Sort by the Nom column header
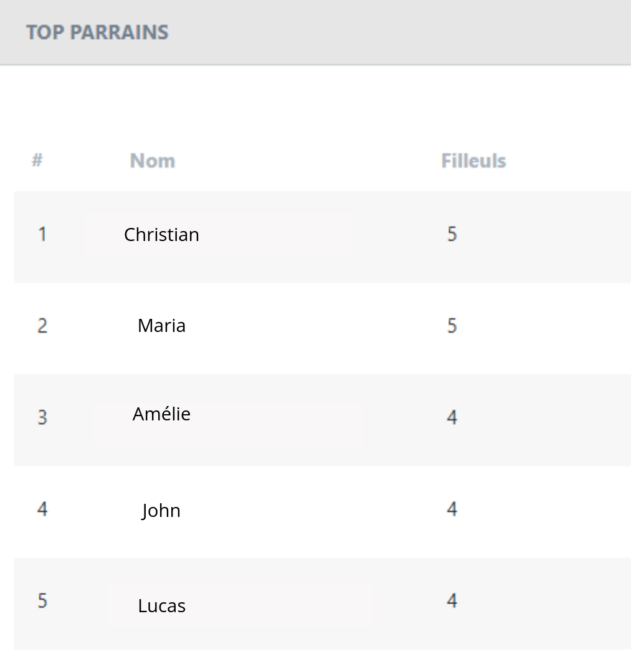Image resolution: width=631 pixels, height=672 pixels. 153,161
